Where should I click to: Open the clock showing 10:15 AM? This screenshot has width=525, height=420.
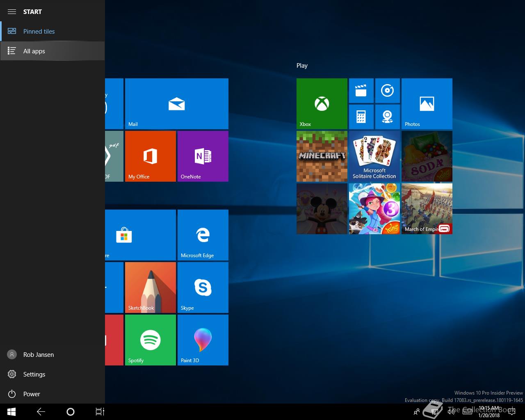488,412
